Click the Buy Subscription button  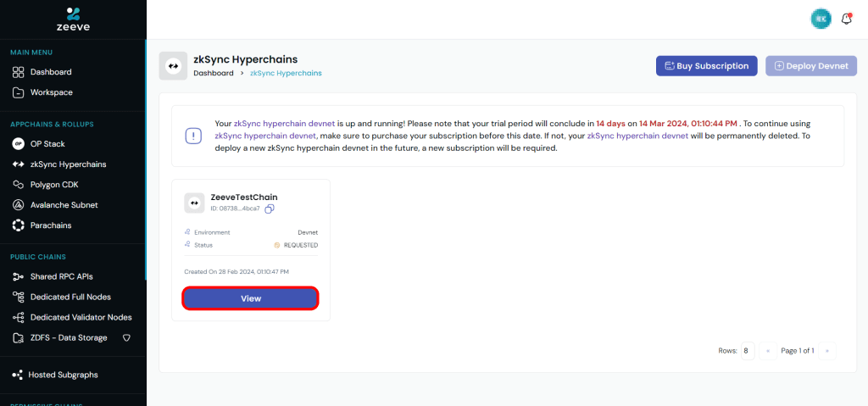[706, 66]
